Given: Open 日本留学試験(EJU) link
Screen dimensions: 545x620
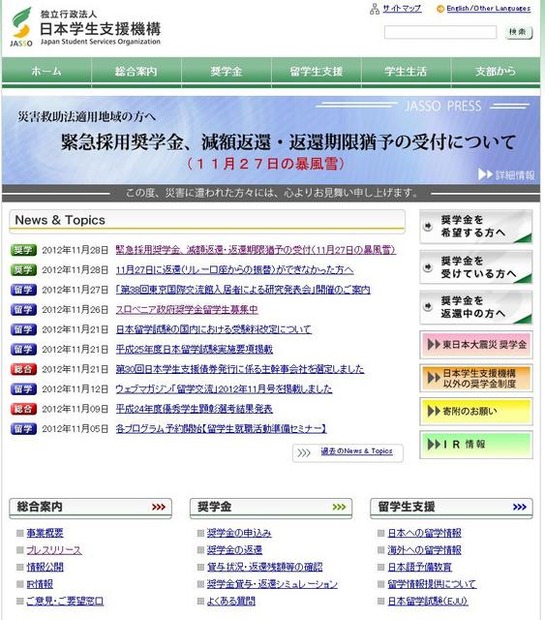Looking at the screenshot, I should coord(428,601).
